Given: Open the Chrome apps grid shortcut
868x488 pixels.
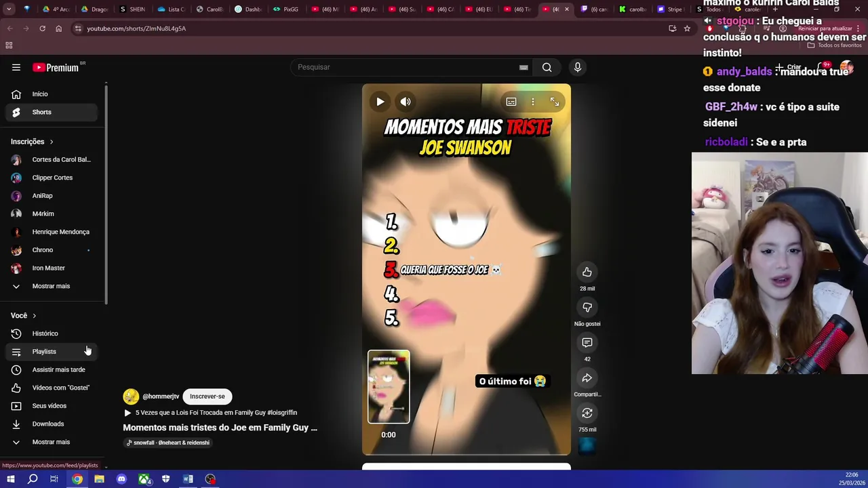Looking at the screenshot, I should (x=9, y=45).
